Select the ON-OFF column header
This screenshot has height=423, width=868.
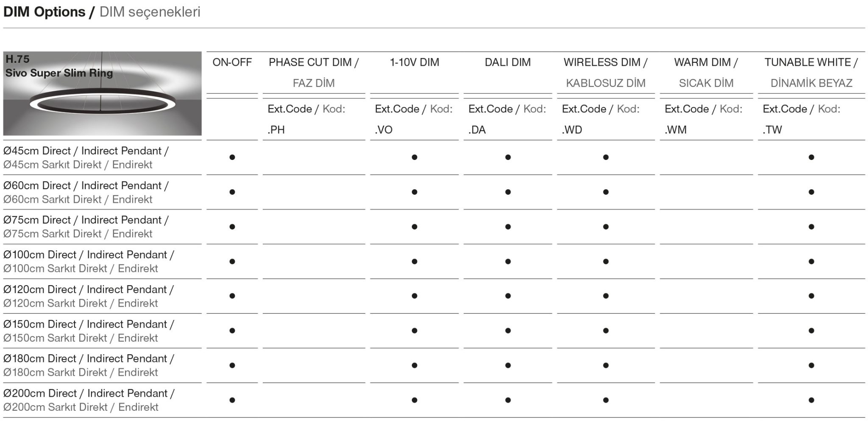tap(232, 62)
